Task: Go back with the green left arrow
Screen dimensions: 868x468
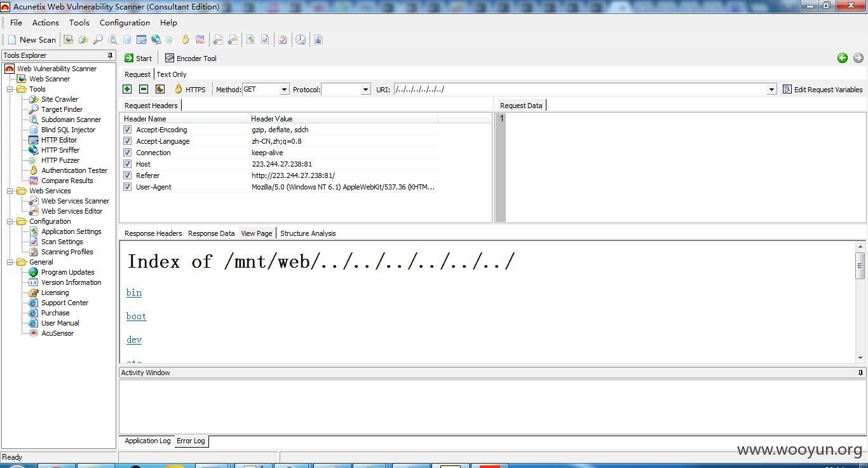Action: click(x=843, y=58)
